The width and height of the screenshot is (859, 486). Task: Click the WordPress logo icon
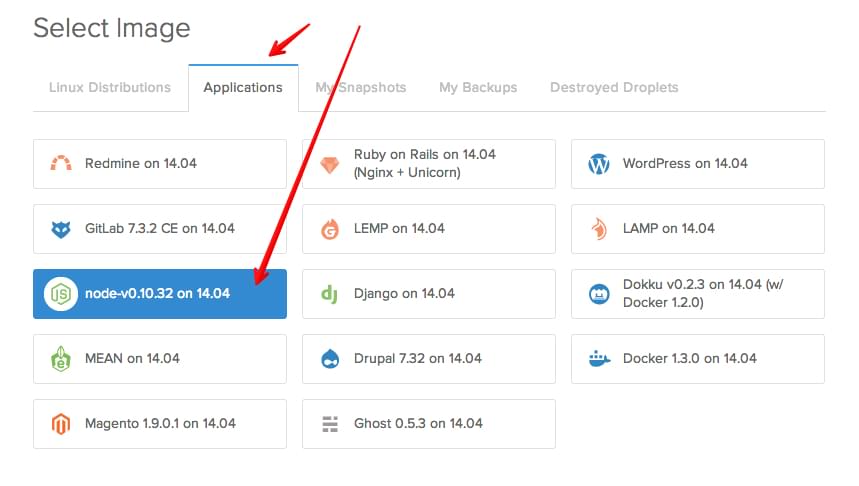[x=599, y=164]
